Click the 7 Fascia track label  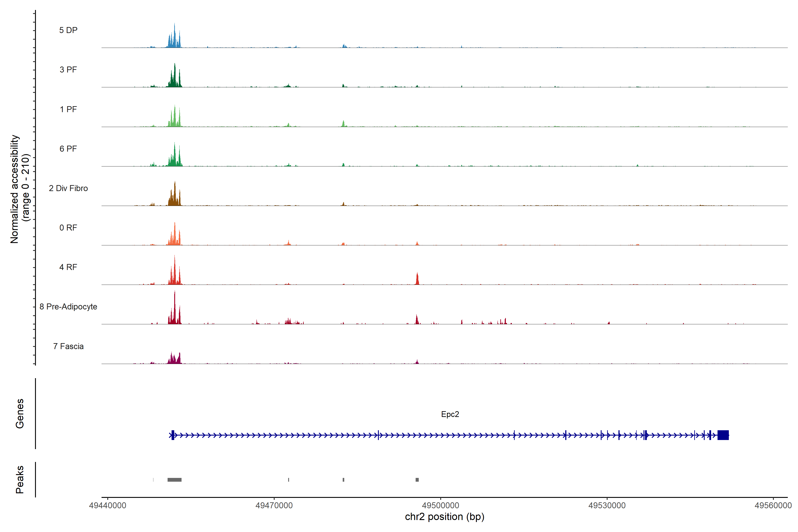coord(68,346)
